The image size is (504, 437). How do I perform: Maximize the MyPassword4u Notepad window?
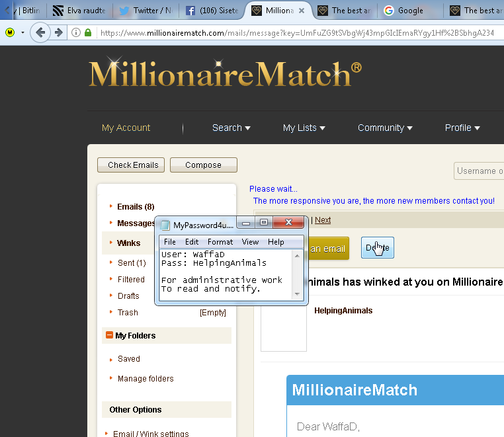coord(264,222)
